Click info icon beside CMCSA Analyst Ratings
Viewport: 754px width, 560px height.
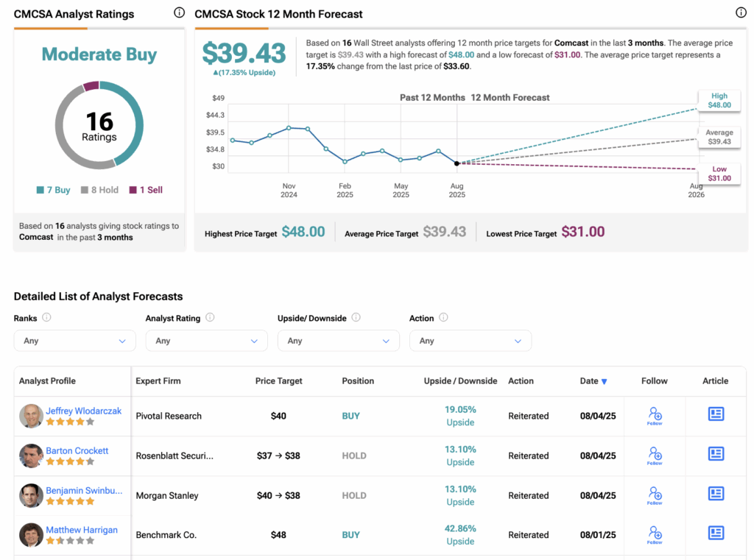(179, 13)
